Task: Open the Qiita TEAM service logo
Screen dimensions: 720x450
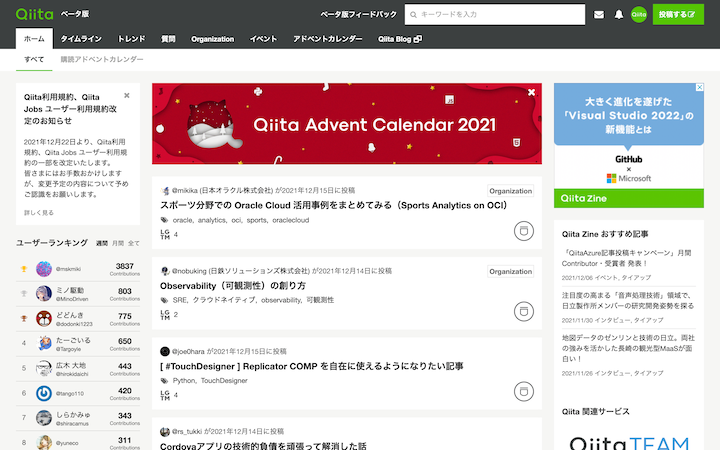Action: pyautogui.click(x=629, y=443)
